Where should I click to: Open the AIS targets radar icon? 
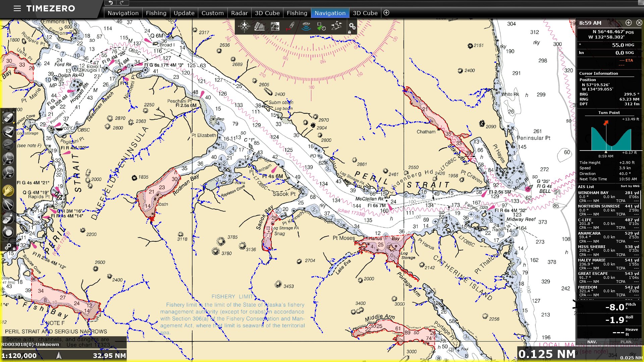[x=321, y=26]
